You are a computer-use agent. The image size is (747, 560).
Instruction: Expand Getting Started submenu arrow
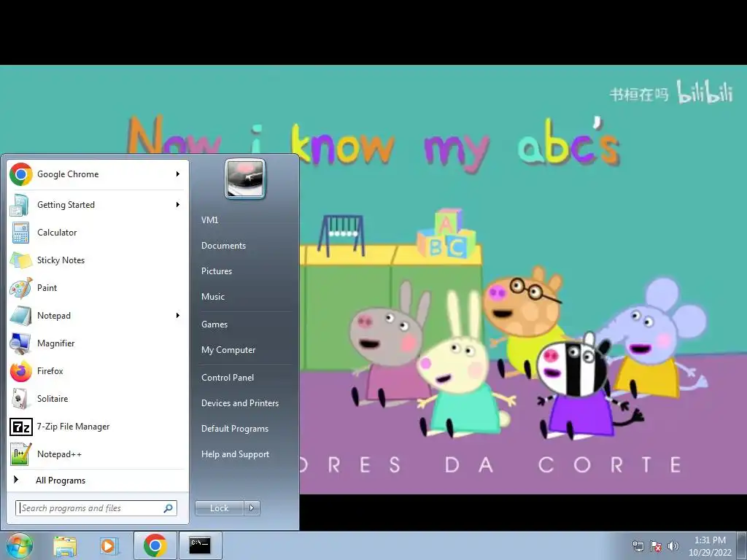tap(178, 205)
